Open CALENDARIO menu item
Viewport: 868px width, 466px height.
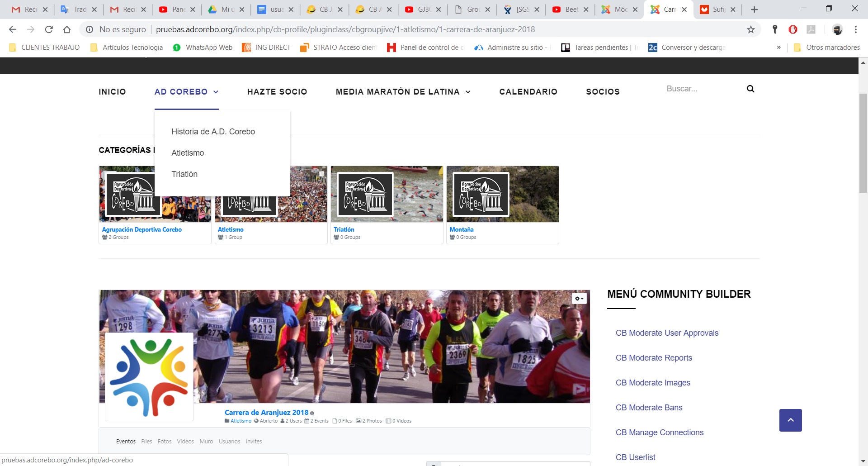tap(528, 92)
